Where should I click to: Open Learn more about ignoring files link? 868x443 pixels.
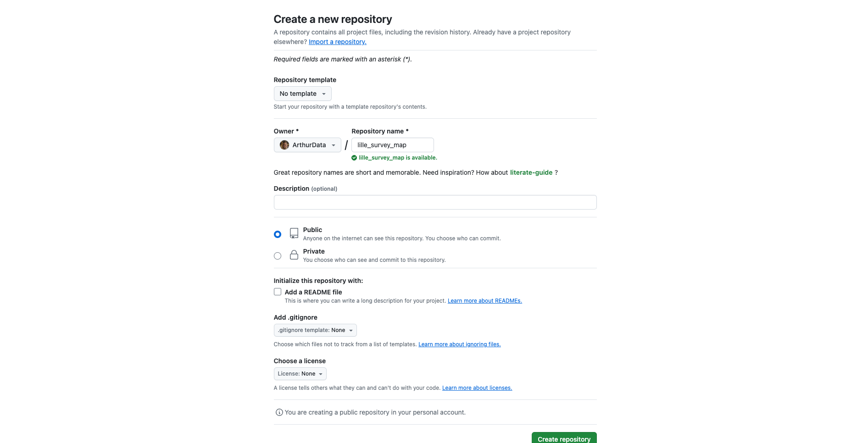pos(460,344)
